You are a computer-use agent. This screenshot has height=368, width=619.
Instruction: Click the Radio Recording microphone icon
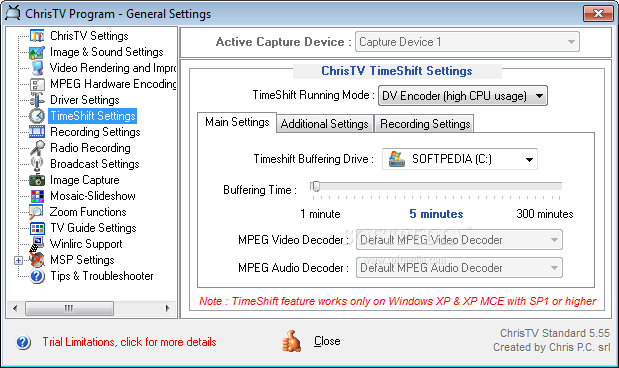(37, 148)
